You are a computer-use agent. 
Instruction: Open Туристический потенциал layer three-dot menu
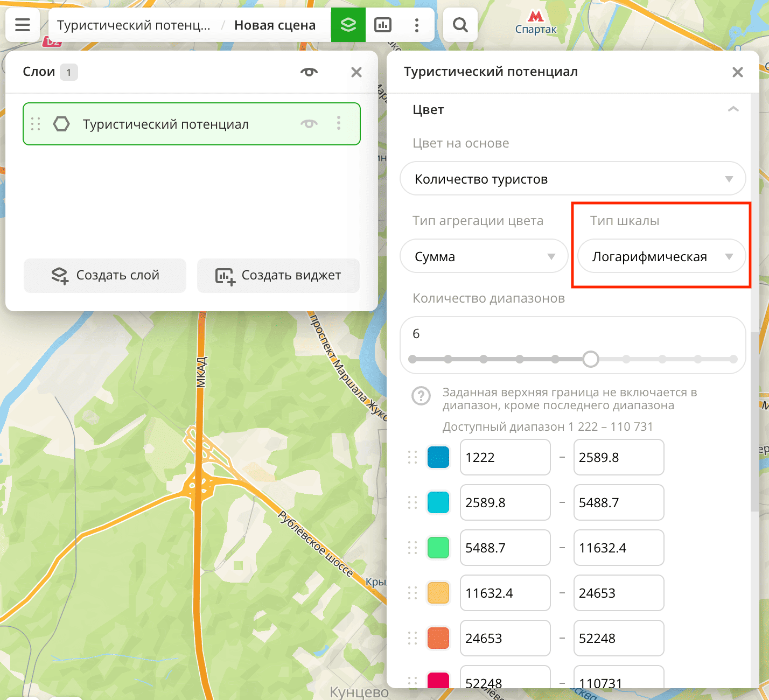tap(339, 123)
